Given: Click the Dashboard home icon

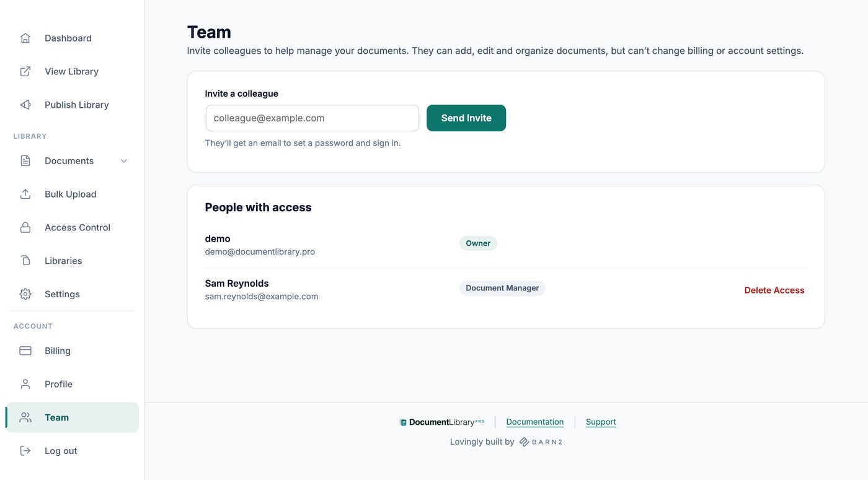Looking at the screenshot, I should click(x=25, y=38).
